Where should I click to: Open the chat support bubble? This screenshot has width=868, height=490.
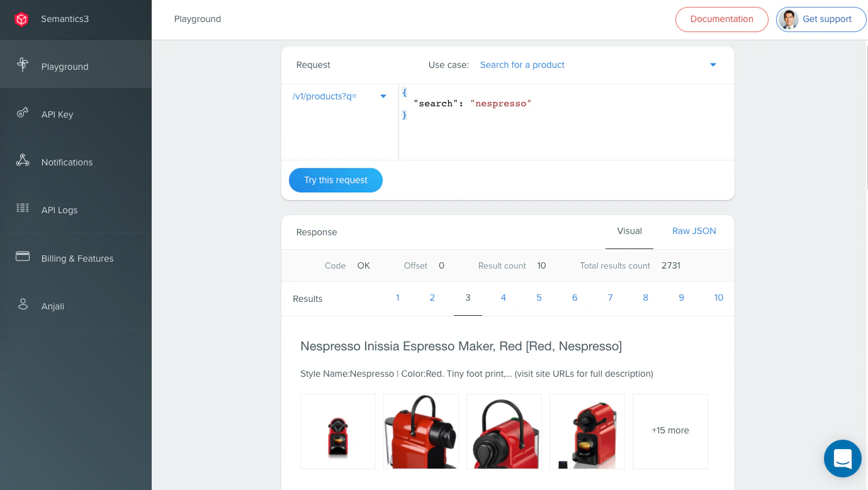[842, 459]
